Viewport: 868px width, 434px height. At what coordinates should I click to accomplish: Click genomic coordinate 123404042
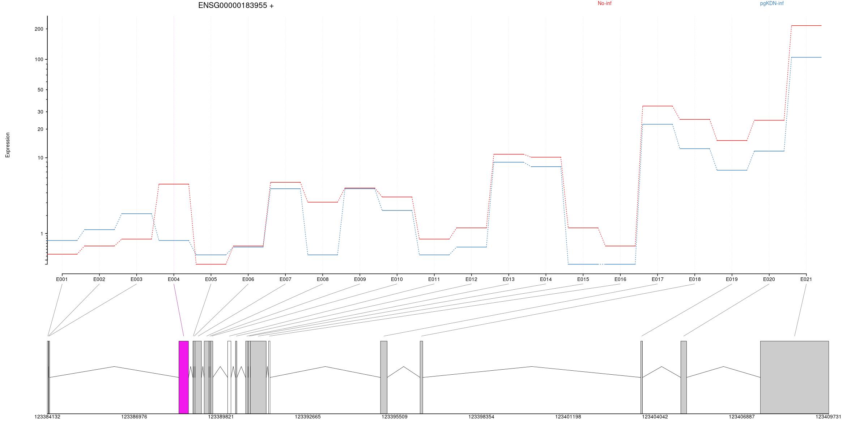655,417
